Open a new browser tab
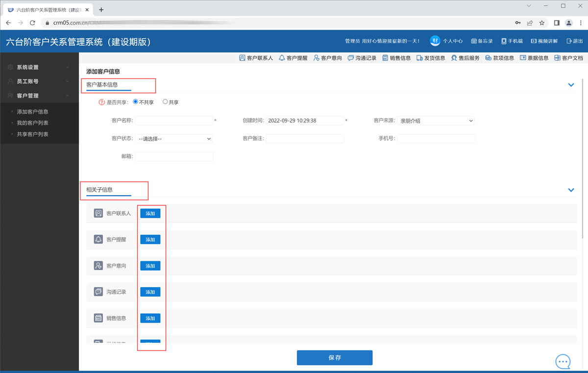588x373 pixels. 101,9
